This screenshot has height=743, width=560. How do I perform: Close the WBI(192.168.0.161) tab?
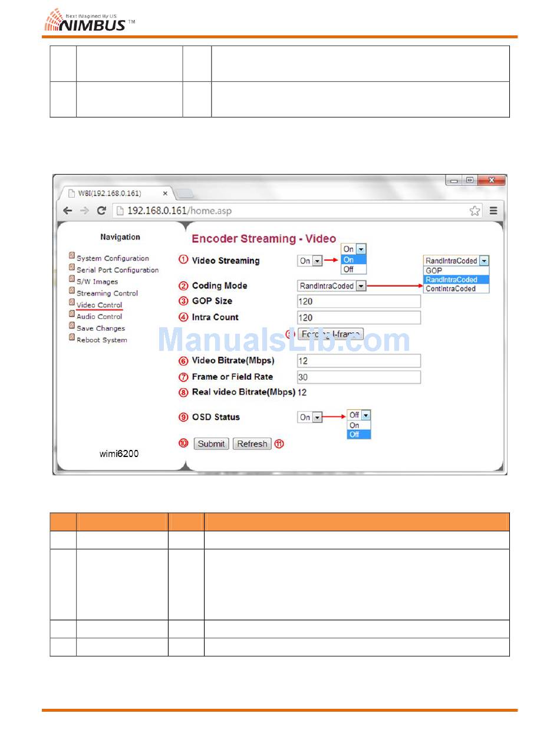pyautogui.click(x=166, y=193)
